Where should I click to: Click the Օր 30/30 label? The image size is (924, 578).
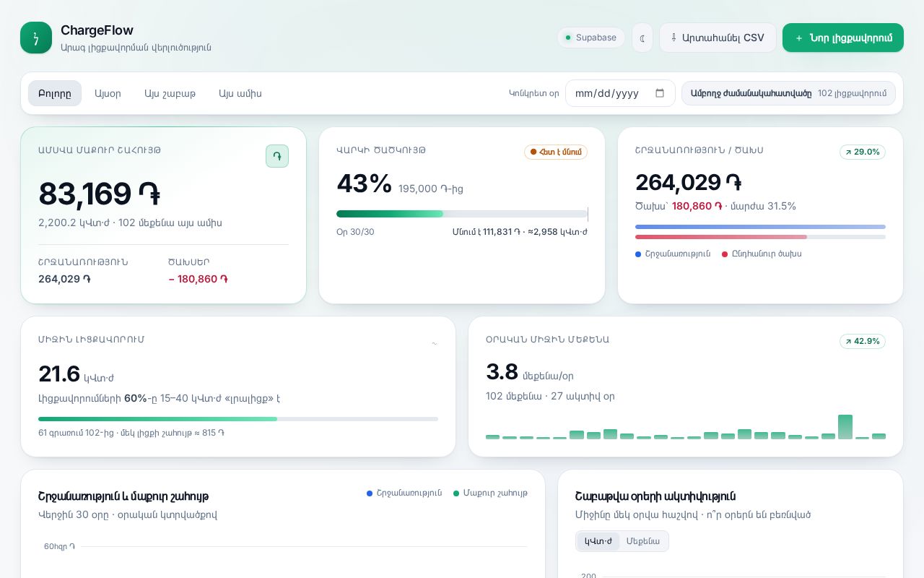tap(355, 232)
